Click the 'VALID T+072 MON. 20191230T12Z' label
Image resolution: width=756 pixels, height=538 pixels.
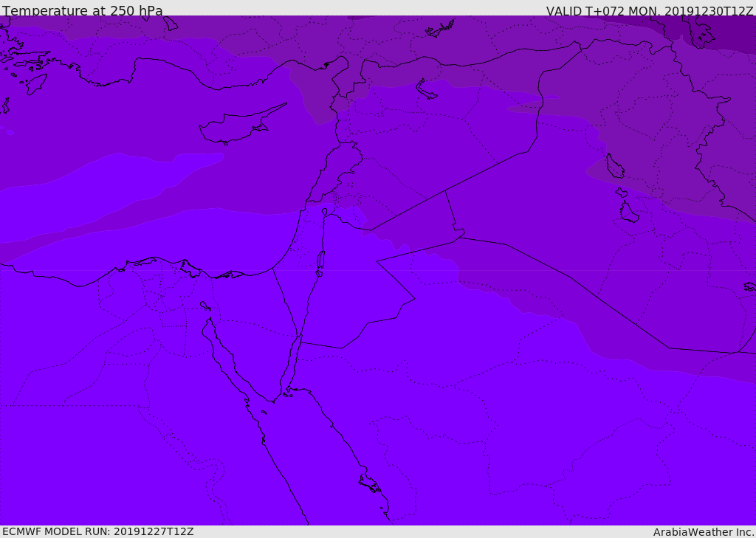(x=650, y=10)
